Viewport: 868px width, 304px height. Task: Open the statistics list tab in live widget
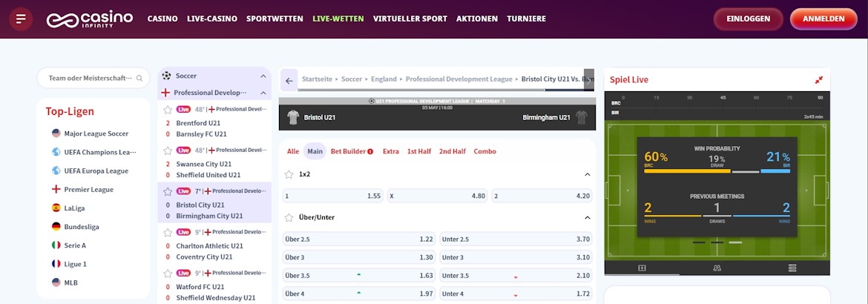(792, 268)
